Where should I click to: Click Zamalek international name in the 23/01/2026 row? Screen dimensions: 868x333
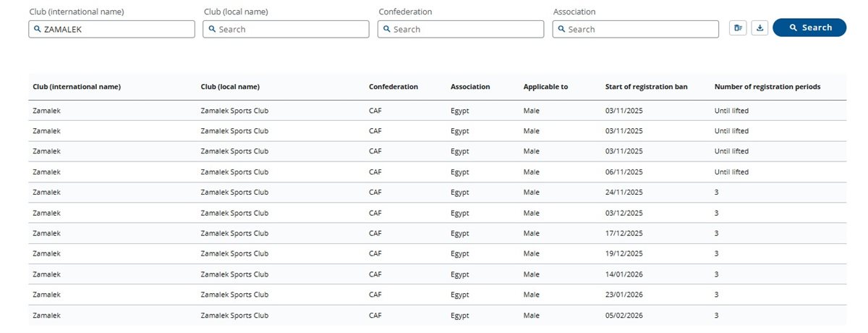click(46, 295)
